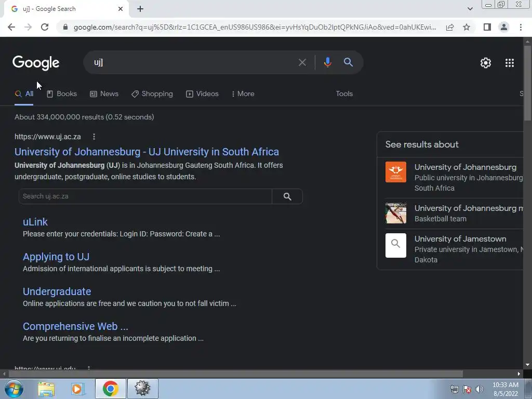Open the Applying to UJ sitelink
532x399 pixels.
pyautogui.click(x=56, y=257)
